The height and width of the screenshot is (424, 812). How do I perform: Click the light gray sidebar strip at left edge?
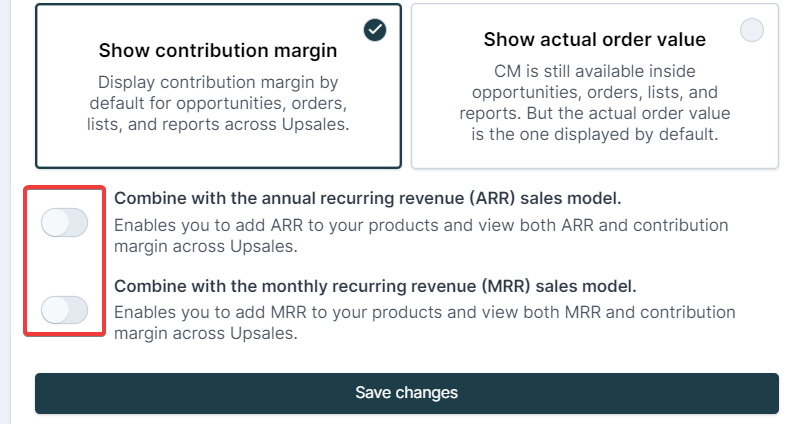pos(5,212)
